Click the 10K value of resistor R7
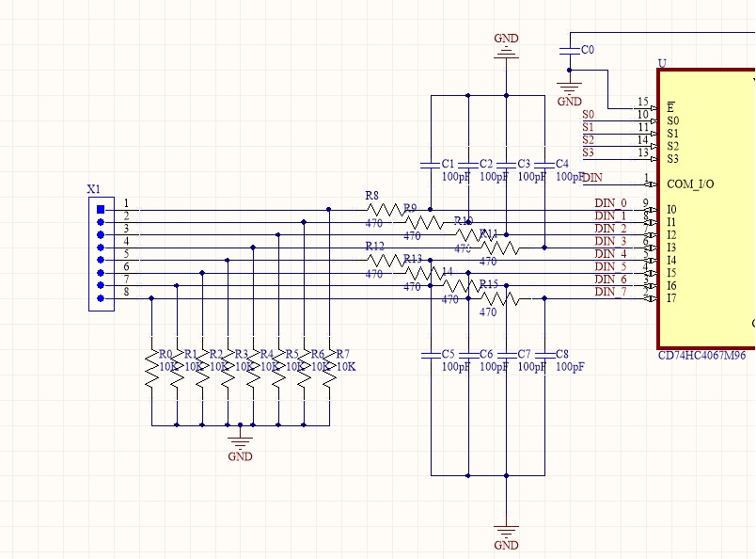 click(x=346, y=367)
